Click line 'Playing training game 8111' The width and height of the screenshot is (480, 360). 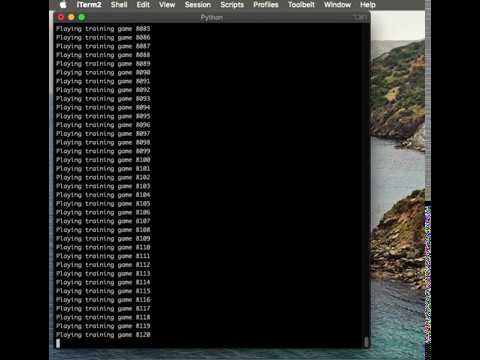tap(103, 256)
